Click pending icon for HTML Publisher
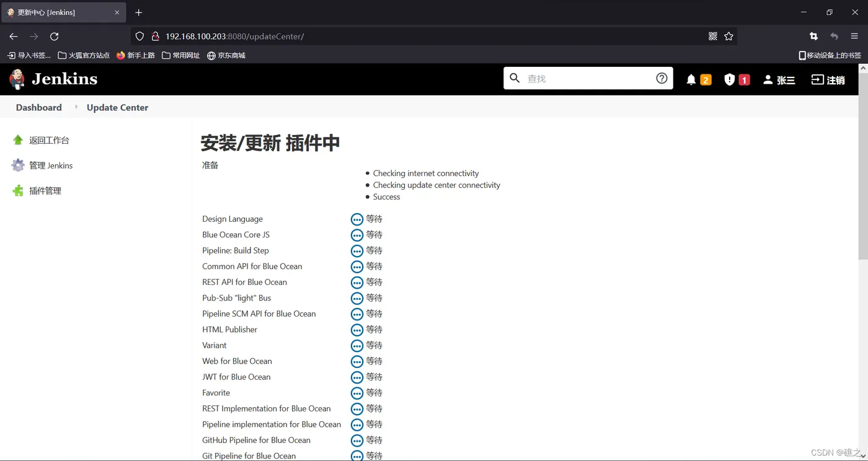The image size is (868, 461). [x=357, y=330]
